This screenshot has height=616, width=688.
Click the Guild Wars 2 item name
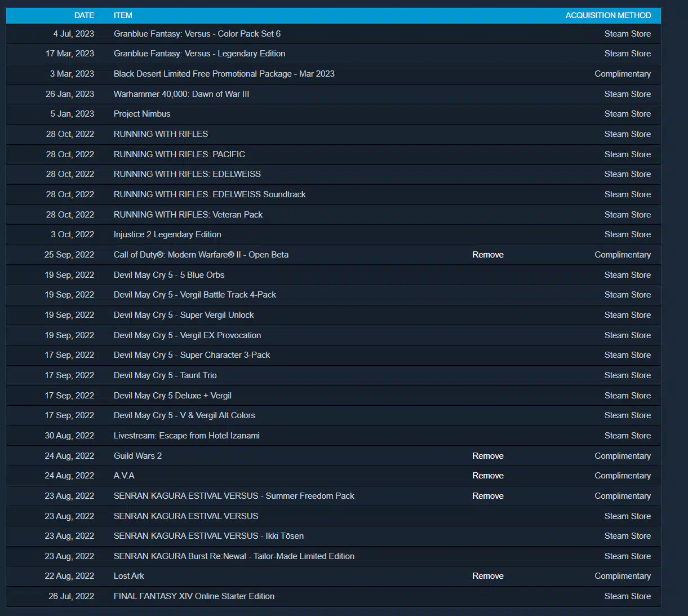(137, 456)
